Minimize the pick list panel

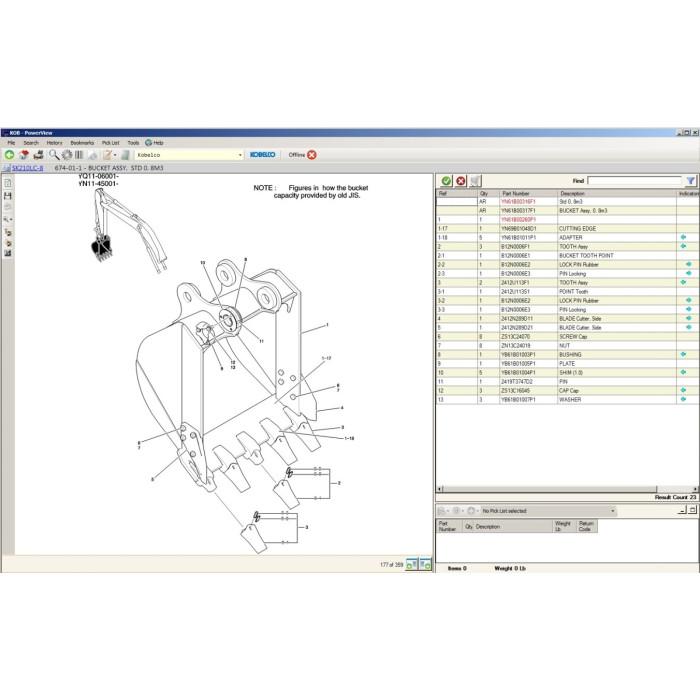(682, 510)
